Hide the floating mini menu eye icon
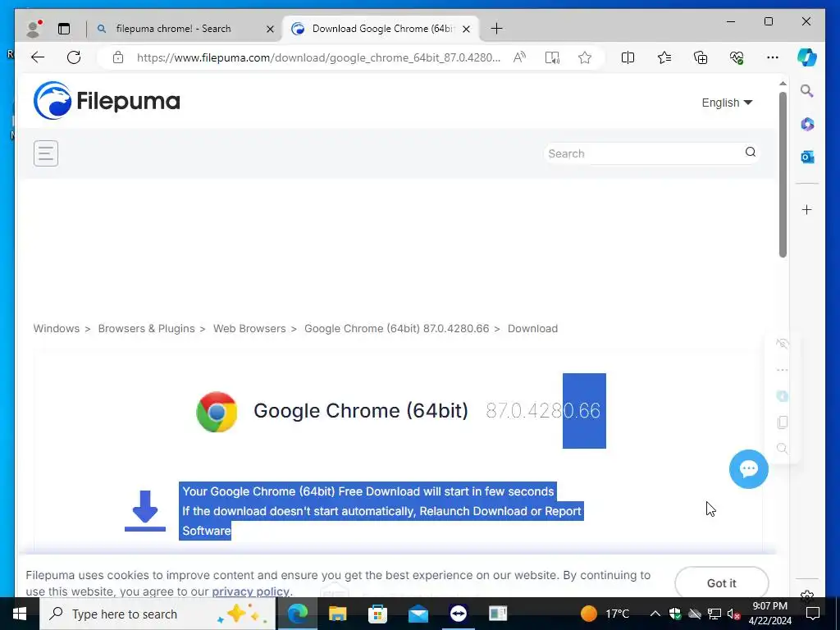This screenshot has width=840, height=630. pyautogui.click(x=782, y=344)
